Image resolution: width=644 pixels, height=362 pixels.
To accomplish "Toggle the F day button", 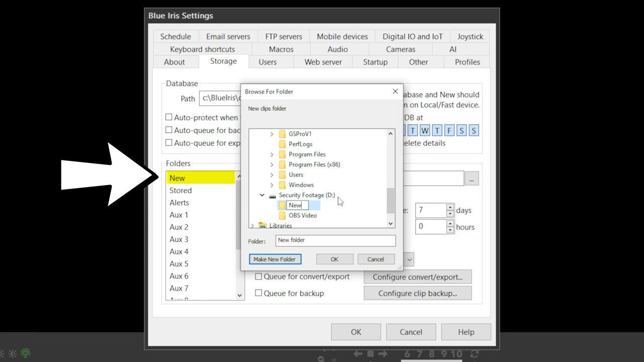I will coord(449,131).
